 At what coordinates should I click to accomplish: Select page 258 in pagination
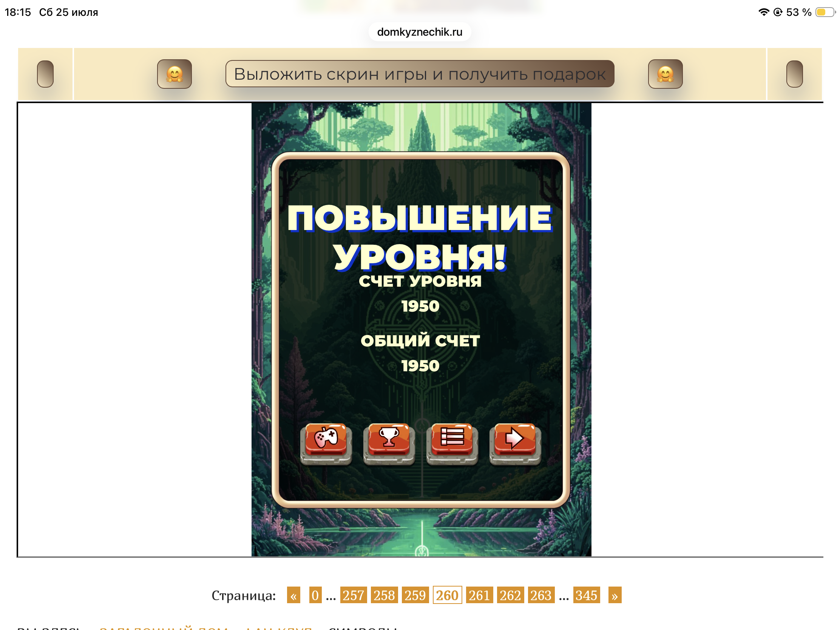coord(384,595)
